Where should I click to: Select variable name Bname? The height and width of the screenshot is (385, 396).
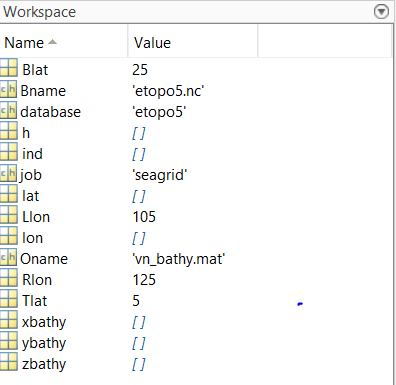[x=43, y=91]
